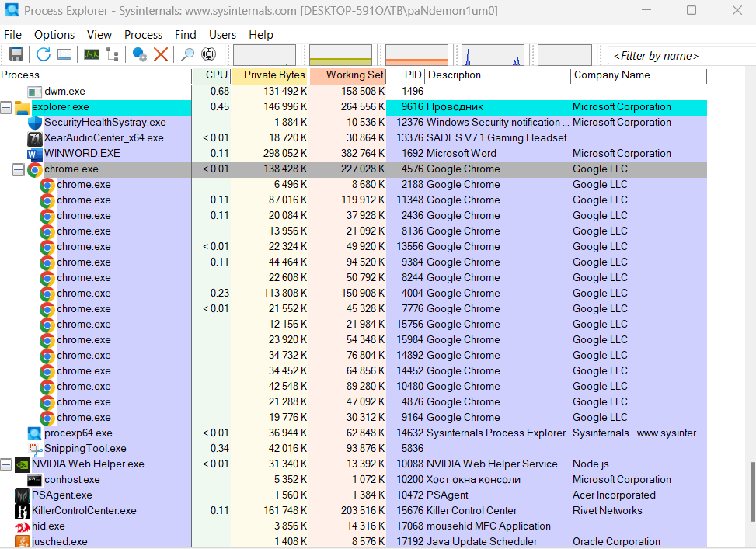Click parent chrome.exe icon PID 4576
Image resolution: width=756 pixels, height=549 pixels.
tap(35, 169)
